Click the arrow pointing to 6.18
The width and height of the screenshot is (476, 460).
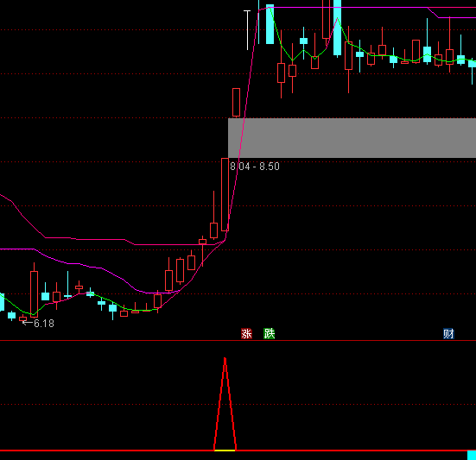[x=28, y=323]
